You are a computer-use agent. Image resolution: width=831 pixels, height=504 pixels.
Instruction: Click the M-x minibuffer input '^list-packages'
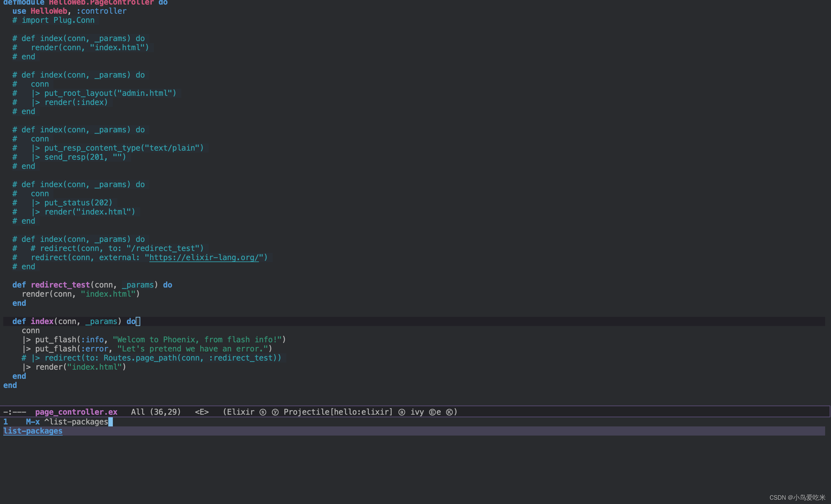[76, 422]
